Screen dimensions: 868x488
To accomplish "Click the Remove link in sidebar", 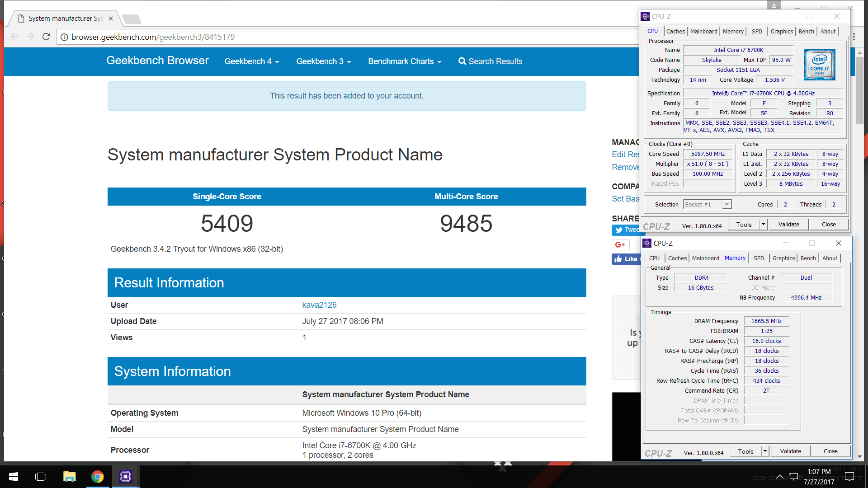I will (626, 167).
